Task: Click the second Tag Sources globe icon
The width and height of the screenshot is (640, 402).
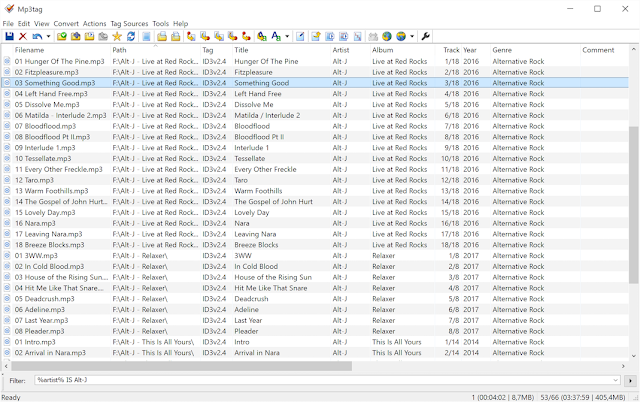Action: click(401, 36)
